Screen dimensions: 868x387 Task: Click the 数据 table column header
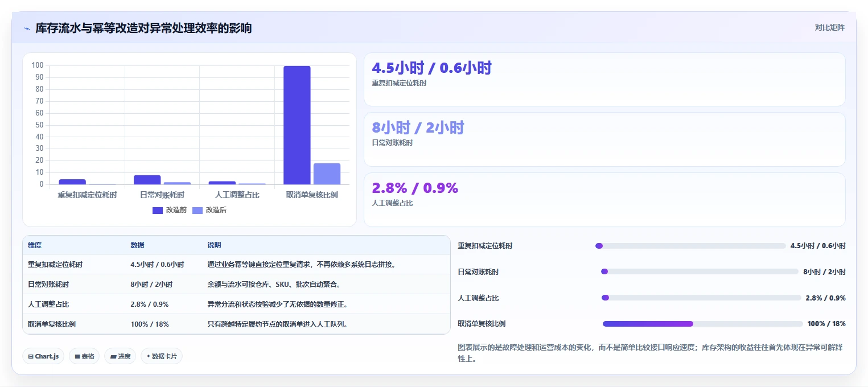[137, 245]
